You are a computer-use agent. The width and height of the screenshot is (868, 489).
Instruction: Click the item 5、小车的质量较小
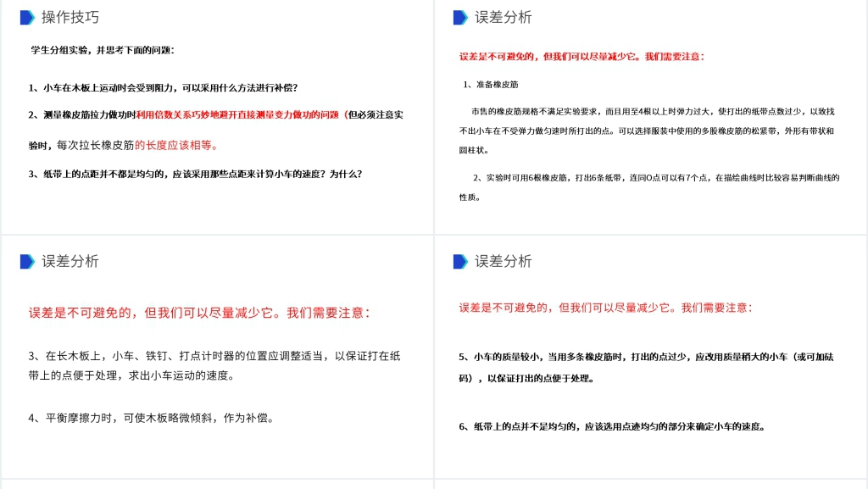[646, 367]
